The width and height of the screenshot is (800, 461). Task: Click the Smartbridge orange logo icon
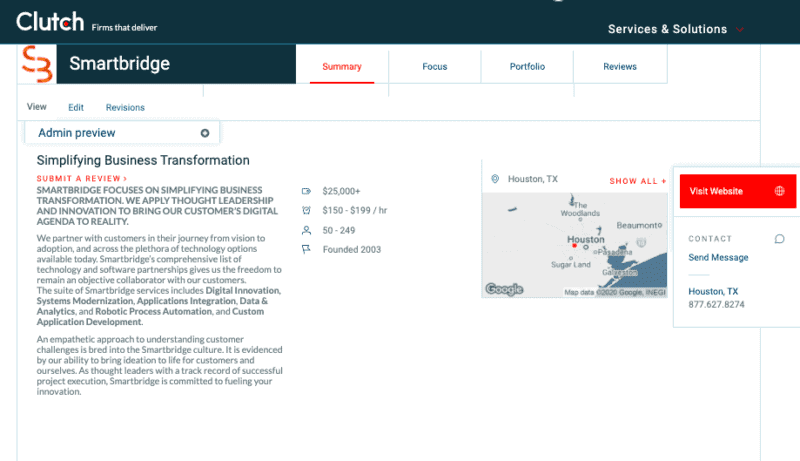click(x=37, y=64)
